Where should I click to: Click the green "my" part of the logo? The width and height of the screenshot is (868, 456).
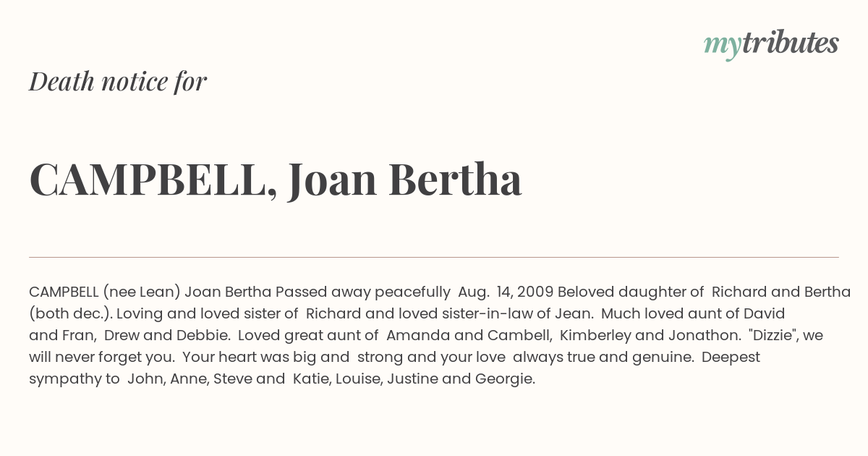pyautogui.click(x=722, y=46)
